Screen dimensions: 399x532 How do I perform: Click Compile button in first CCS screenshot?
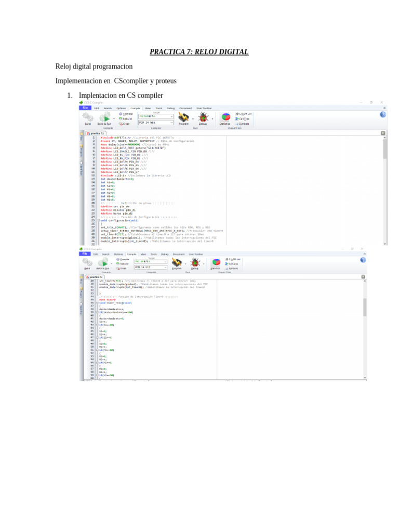pyautogui.click(x=126, y=114)
